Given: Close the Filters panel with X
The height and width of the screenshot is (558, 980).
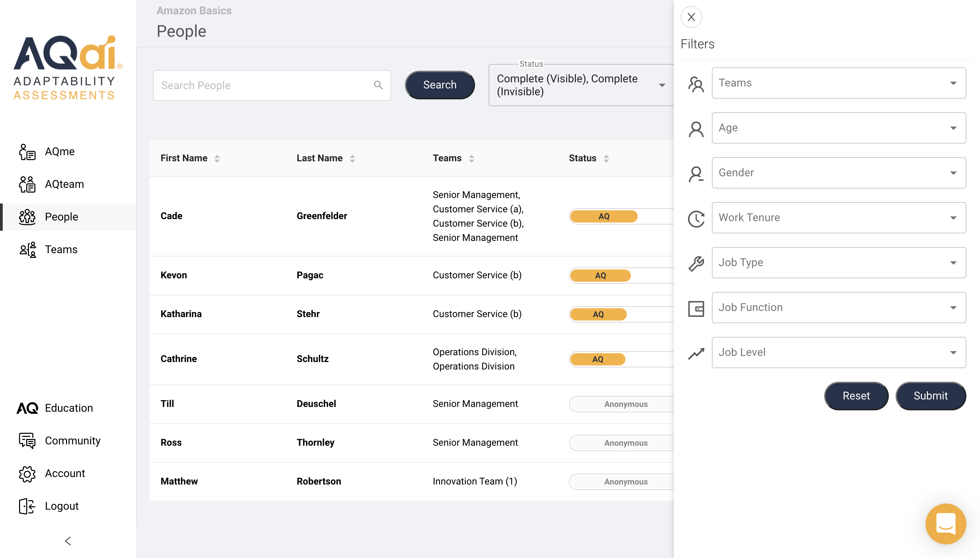Looking at the screenshot, I should (691, 17).
